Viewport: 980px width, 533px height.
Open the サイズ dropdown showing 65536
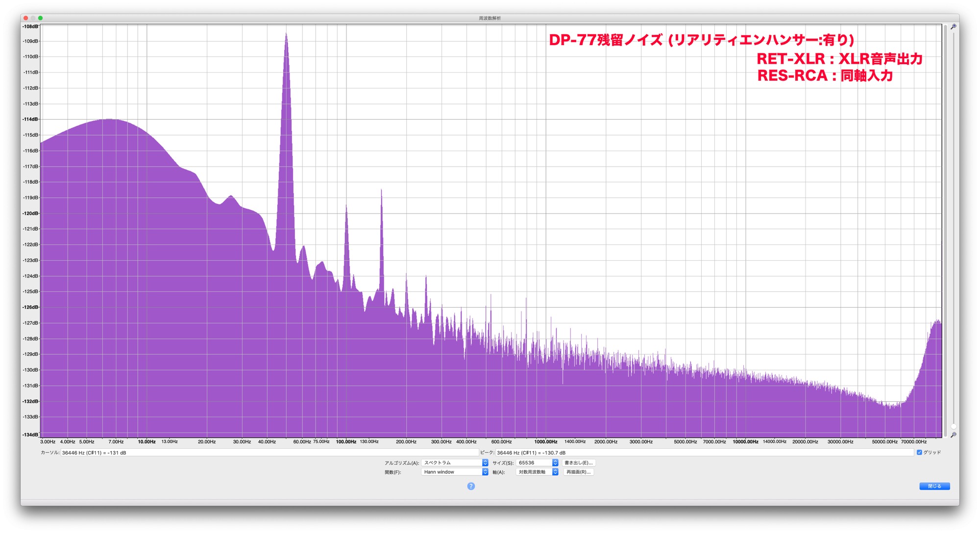(x=537, y=463)
